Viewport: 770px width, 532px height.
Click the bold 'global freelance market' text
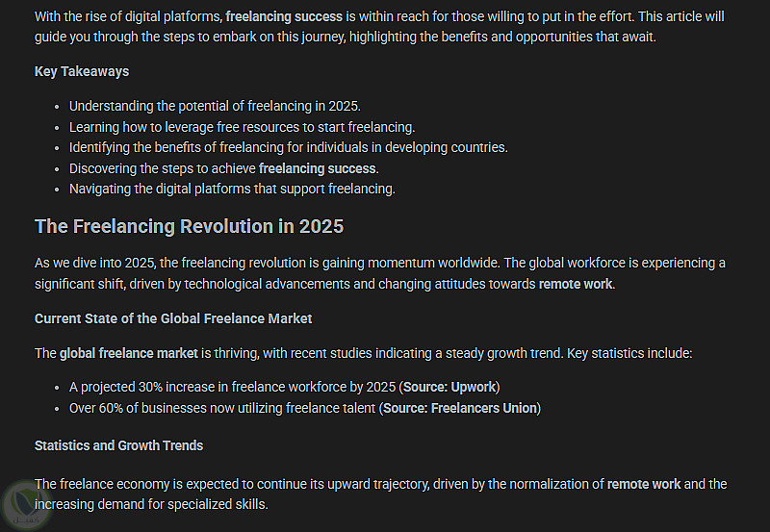pos(128,353)
